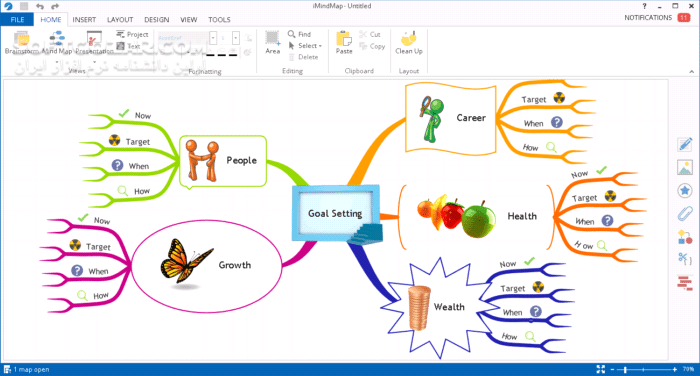This screenshot has height=376, width=700.
Task: Open the scissors snippets panel icon
Action: pyautogui.click(x=685, y=259)
